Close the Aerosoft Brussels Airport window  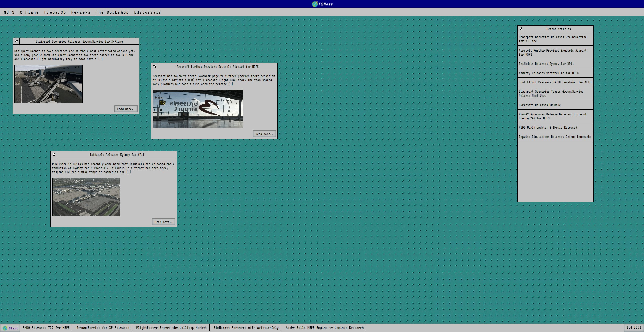coord(155,66)
